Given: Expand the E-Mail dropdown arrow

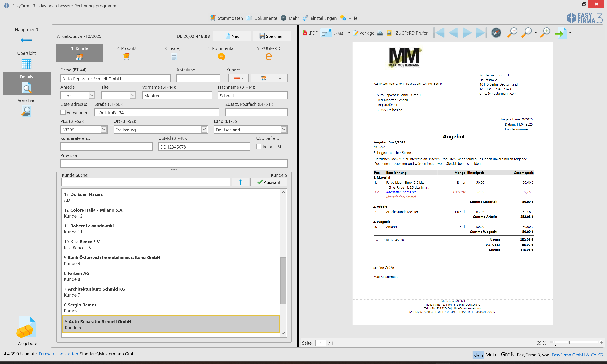Looking at the screenshot, I should [349, 33].
